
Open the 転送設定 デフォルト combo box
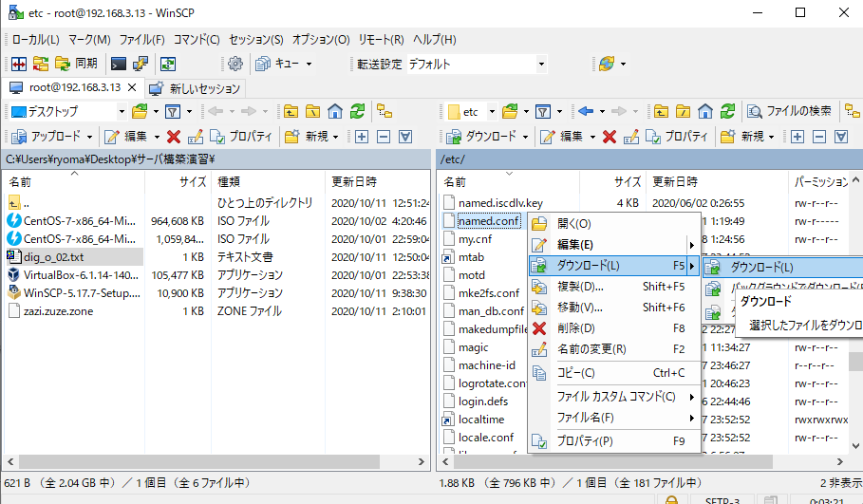coord(477,64)
